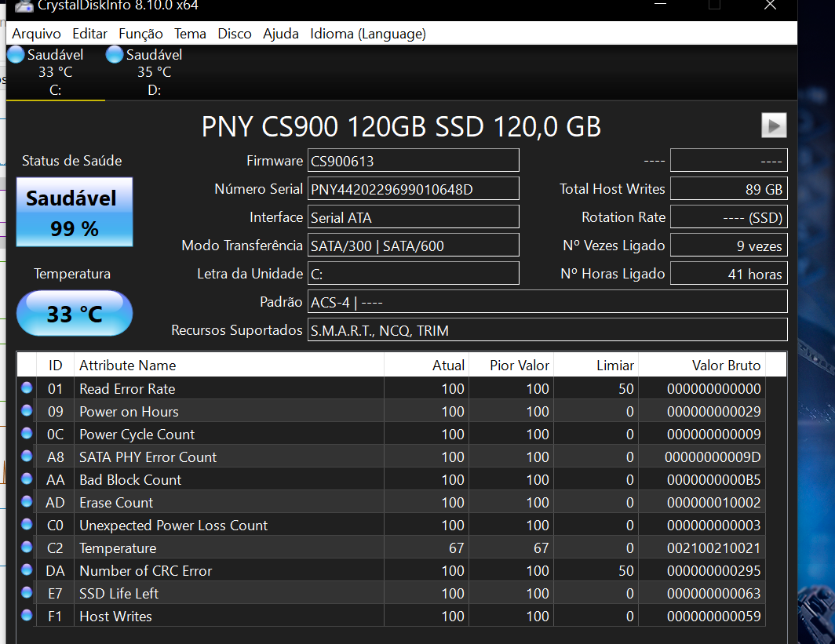Click the blue health orb for drive D:
The width and height of the screenshot is (835, 644).
tap(115, 54)
